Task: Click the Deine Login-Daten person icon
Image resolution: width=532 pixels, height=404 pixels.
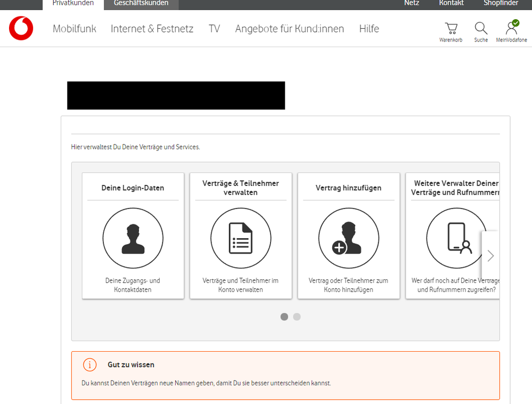Action: (133, 238)
